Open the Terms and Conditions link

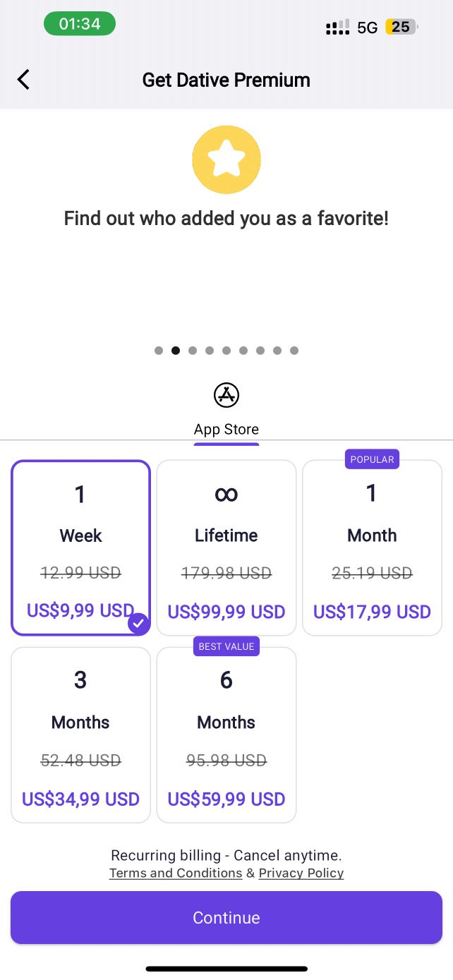point(176,873)
